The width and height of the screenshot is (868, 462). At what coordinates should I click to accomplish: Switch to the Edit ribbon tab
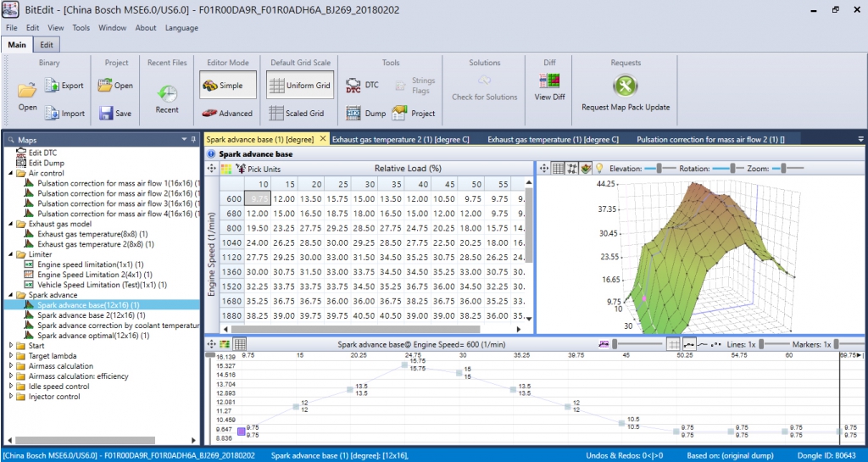click(47, 45)
